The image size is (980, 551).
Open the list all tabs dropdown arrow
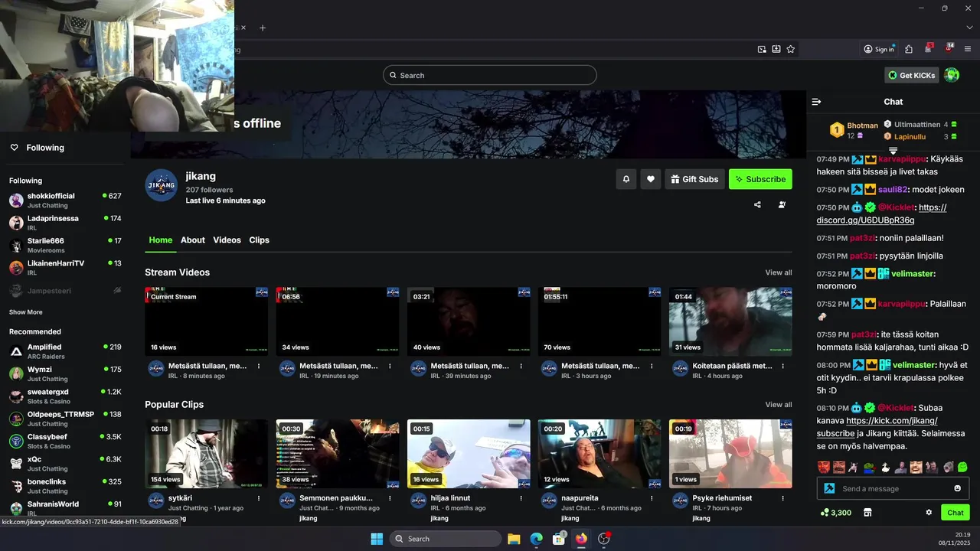click(969, 28)
